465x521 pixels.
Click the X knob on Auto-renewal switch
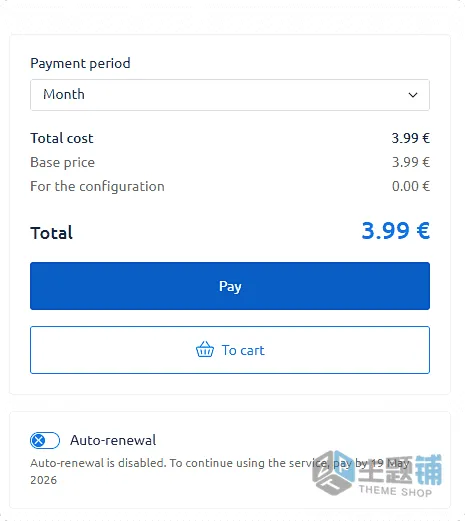tap(39, 440)
